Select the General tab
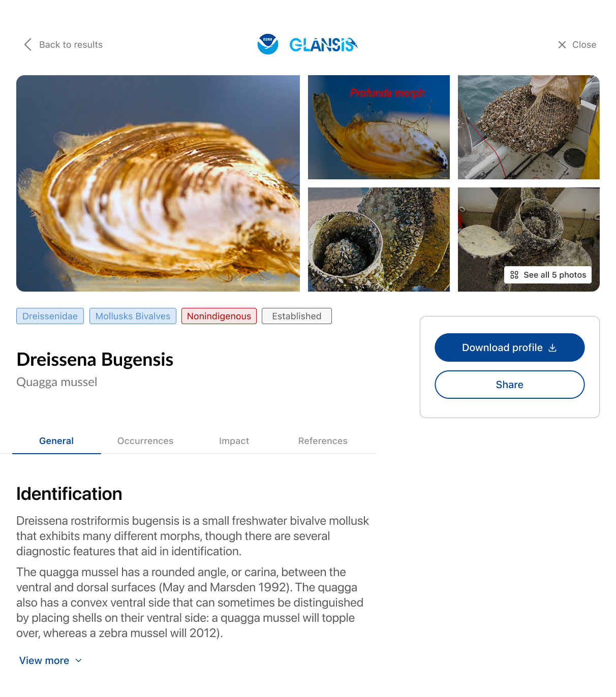The width and height of the screenshot is (616, 697). 56,441
